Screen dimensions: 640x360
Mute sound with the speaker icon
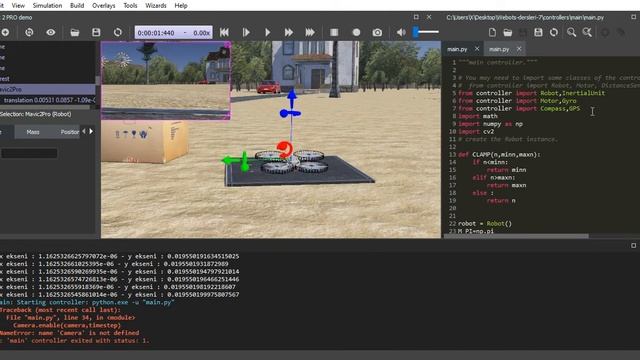tap(401, 32)
